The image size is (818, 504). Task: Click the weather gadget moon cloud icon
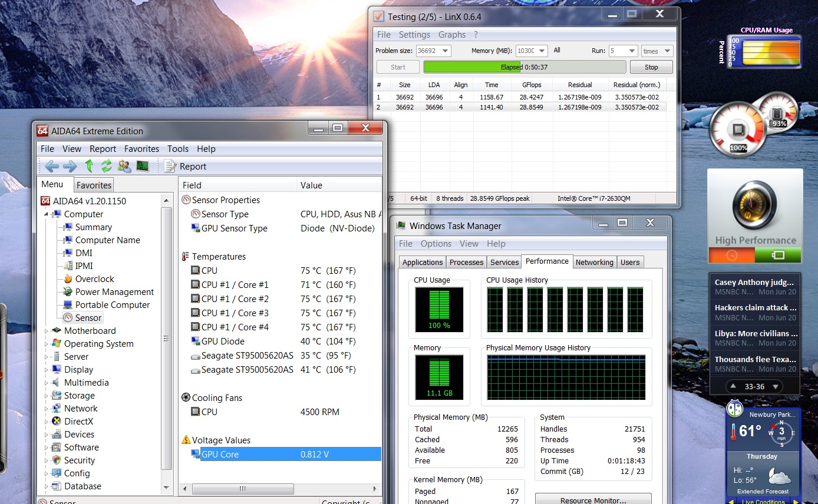(779, 476)
